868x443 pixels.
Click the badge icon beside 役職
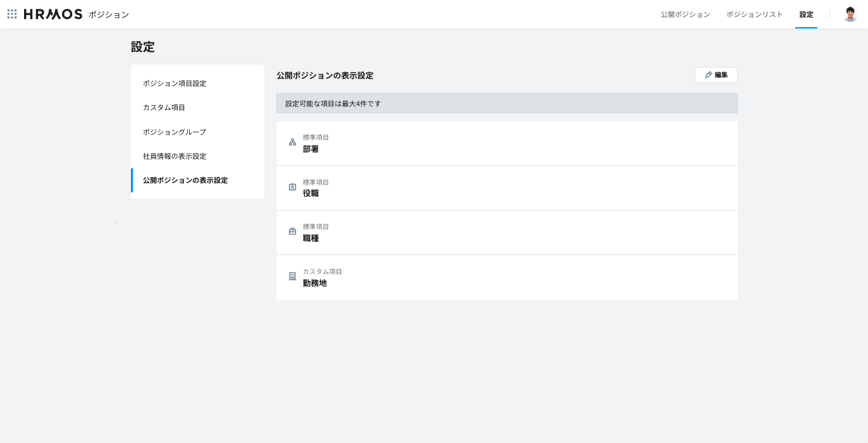tap(292, 187)
